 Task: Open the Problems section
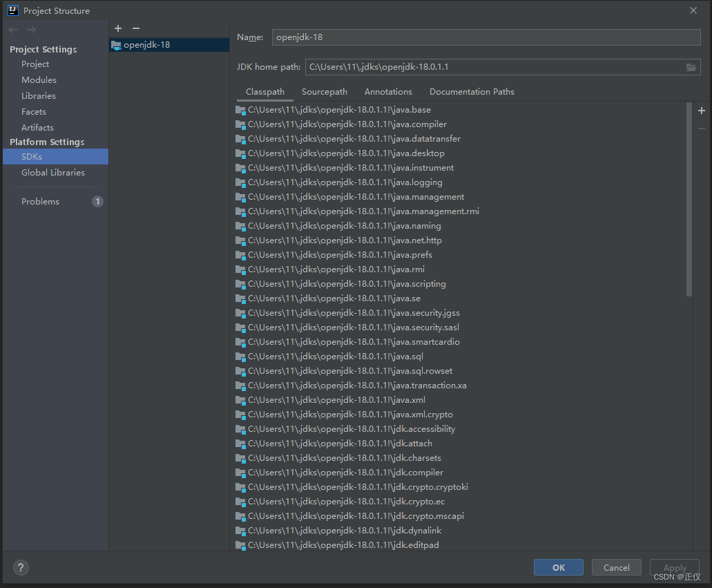(x=40, y=202)
